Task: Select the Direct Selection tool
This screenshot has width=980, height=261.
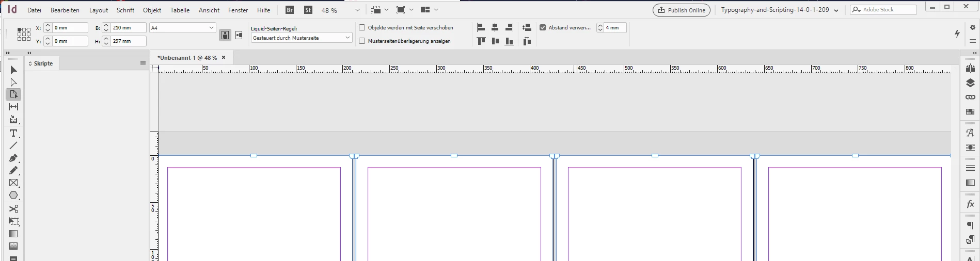Action: [x=14, y=82]
